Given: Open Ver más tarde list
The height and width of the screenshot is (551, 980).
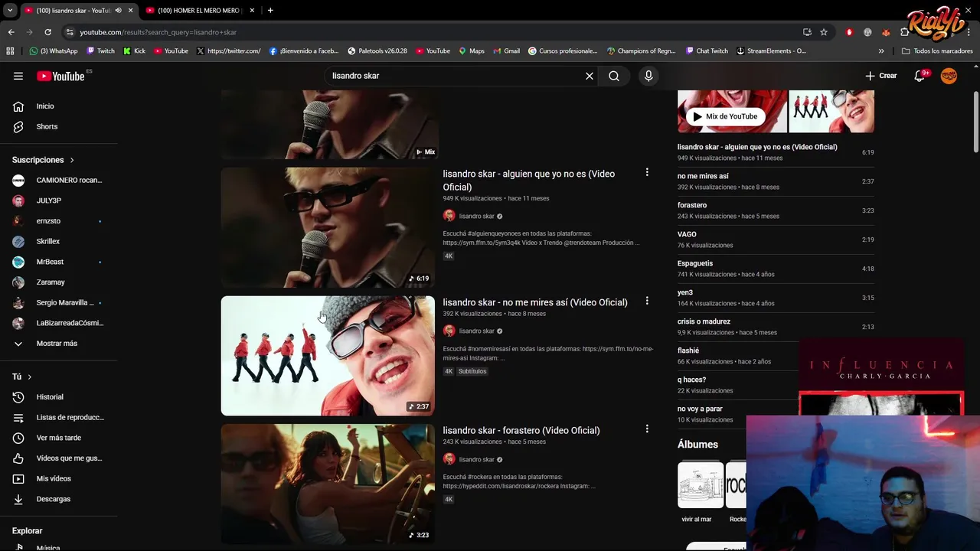Looking at the screenshot, I should tap(59, 438).
